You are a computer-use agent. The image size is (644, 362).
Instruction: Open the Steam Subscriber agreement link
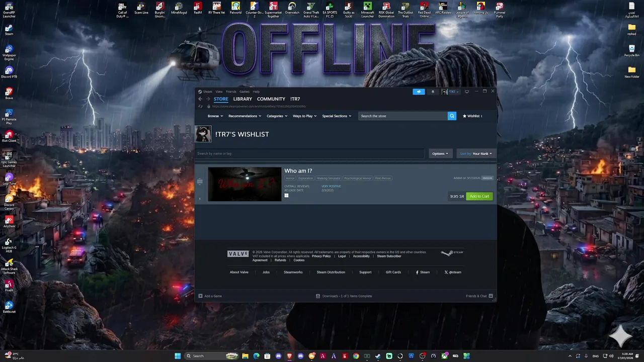389,256
